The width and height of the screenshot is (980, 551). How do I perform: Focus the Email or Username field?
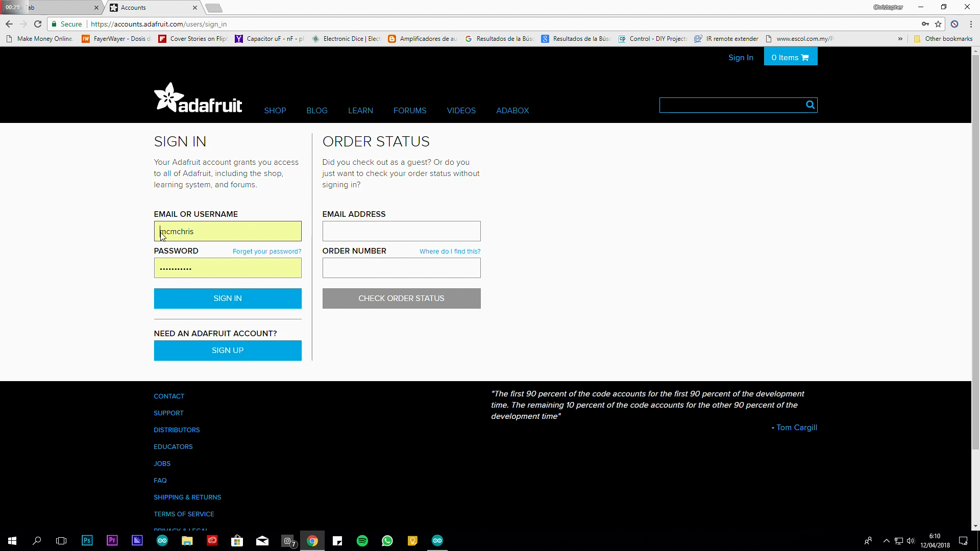click(228, 231)
